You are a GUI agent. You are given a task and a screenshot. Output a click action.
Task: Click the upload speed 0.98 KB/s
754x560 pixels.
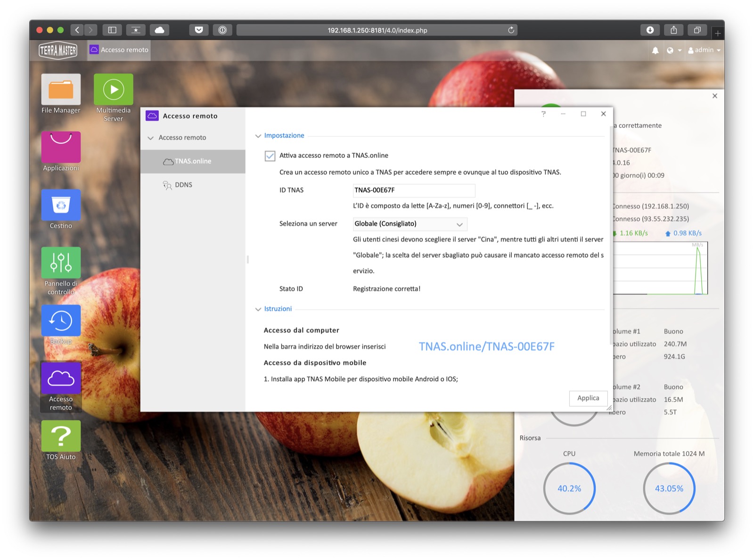(x=683, y=233)
